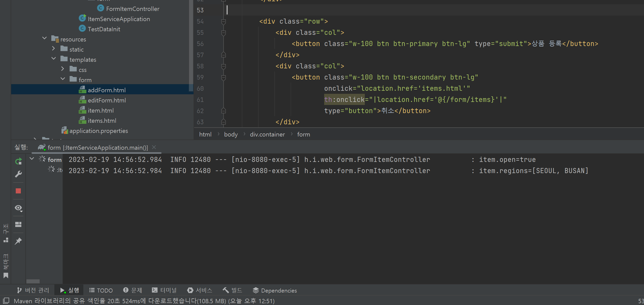Open the structure side panel
This screenshot has height=305, width=644.
pos(6,233)
